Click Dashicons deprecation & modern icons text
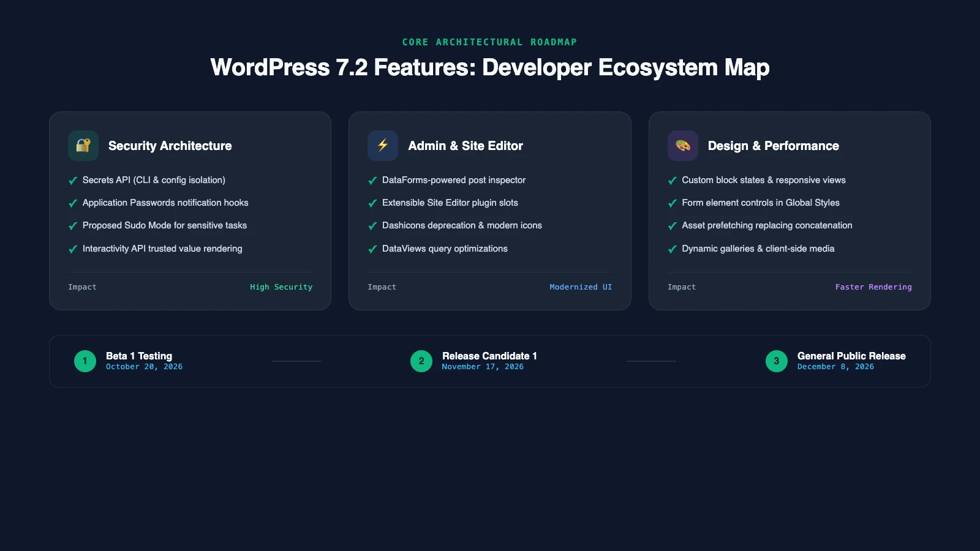 tap(462, 225)
